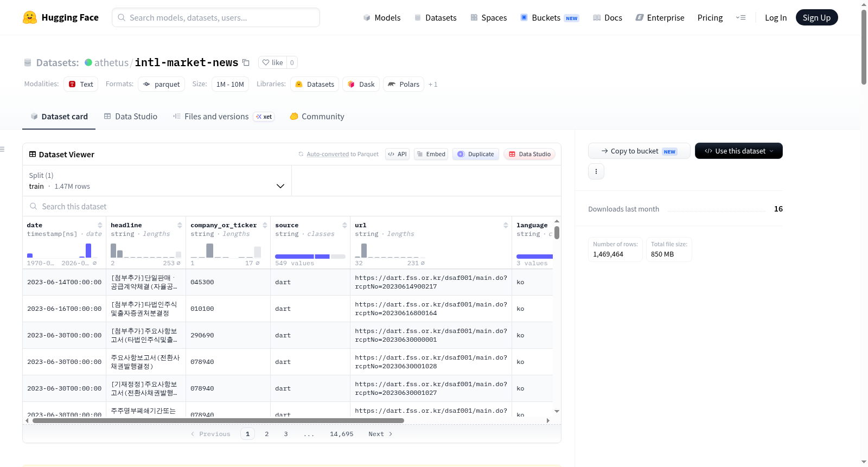Viewport: 868px width, 467px height.
Task: Click the Duplicate button
Action: (x=476, y=154)
